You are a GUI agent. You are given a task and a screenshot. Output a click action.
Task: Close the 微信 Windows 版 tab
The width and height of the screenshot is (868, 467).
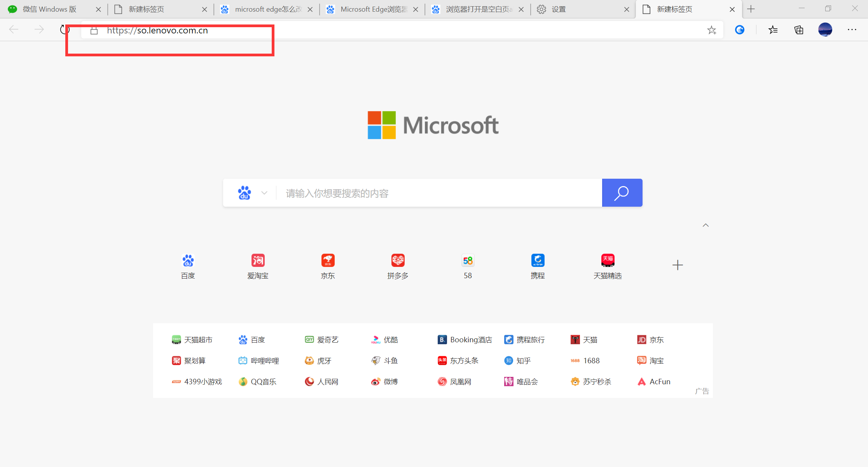[x=98, y=9]
